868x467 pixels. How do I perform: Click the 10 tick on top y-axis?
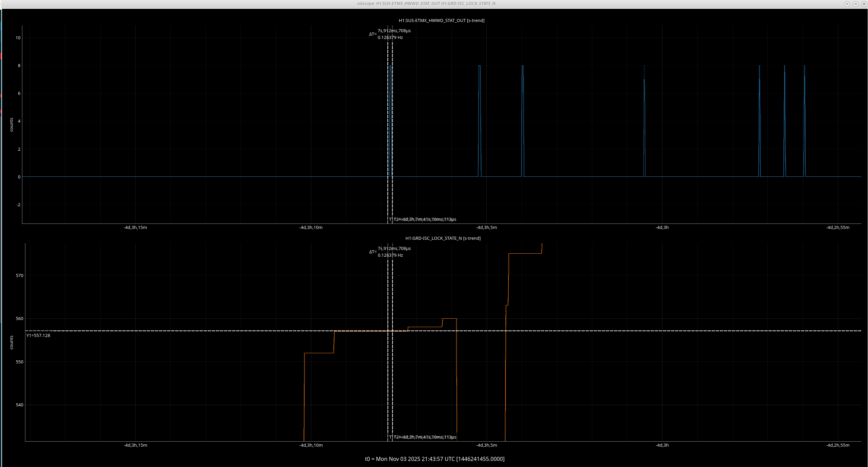18,38
